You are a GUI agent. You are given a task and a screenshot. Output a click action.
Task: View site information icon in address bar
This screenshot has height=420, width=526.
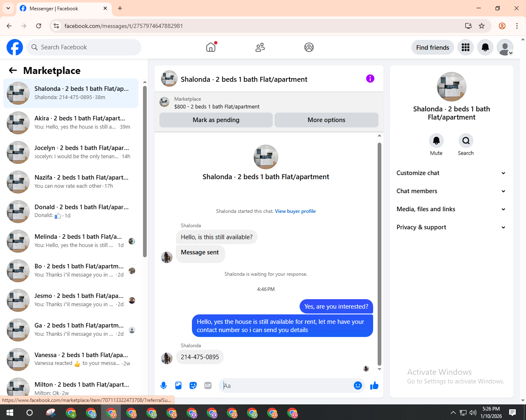click(56, 26)
